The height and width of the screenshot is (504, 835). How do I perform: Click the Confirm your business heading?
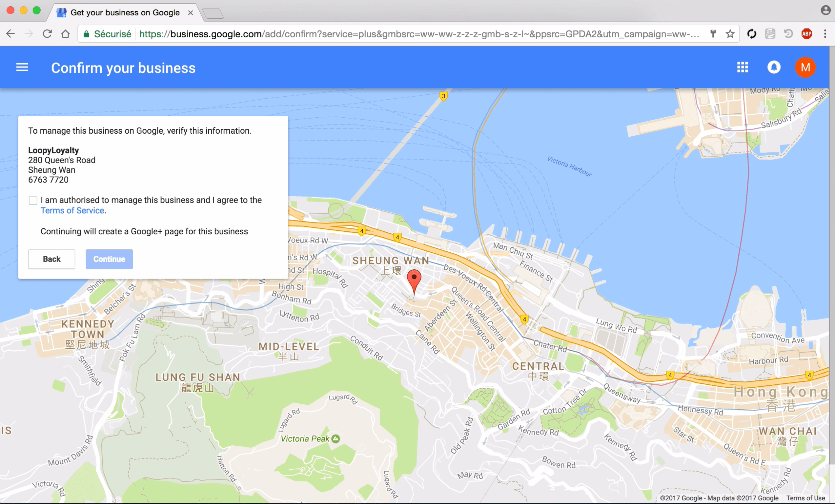(123, 68)
